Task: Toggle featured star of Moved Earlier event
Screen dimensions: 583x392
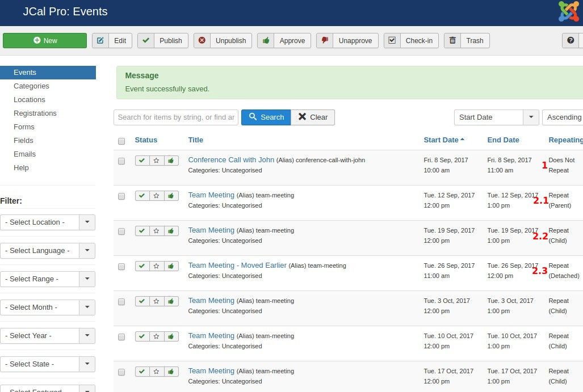Action: click(x=157, y=266)
